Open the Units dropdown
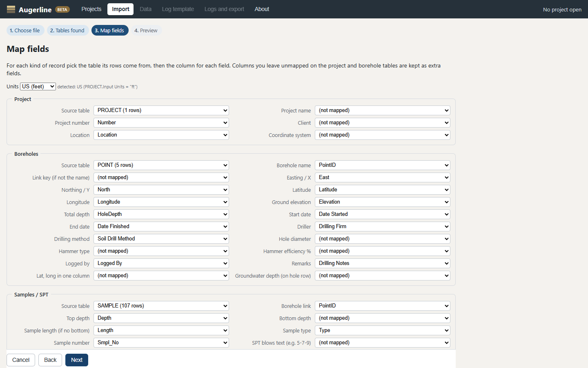This screenshot has width=588, height=368. [38, 86]
